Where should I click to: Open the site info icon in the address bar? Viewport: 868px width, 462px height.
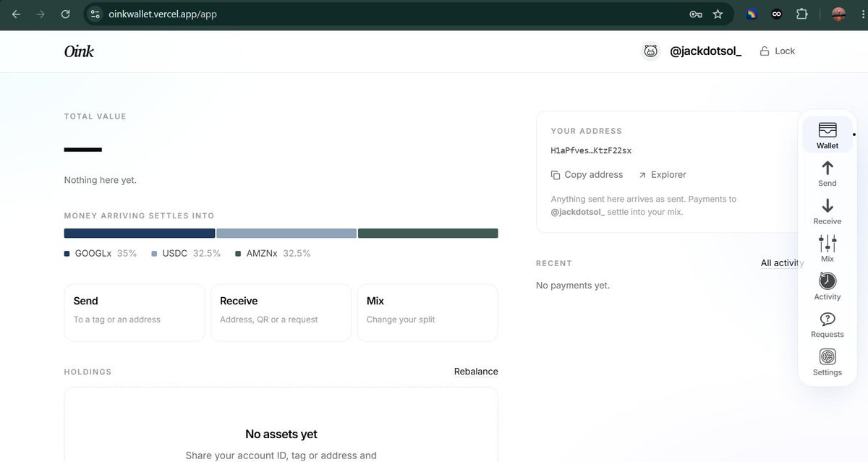95,14
